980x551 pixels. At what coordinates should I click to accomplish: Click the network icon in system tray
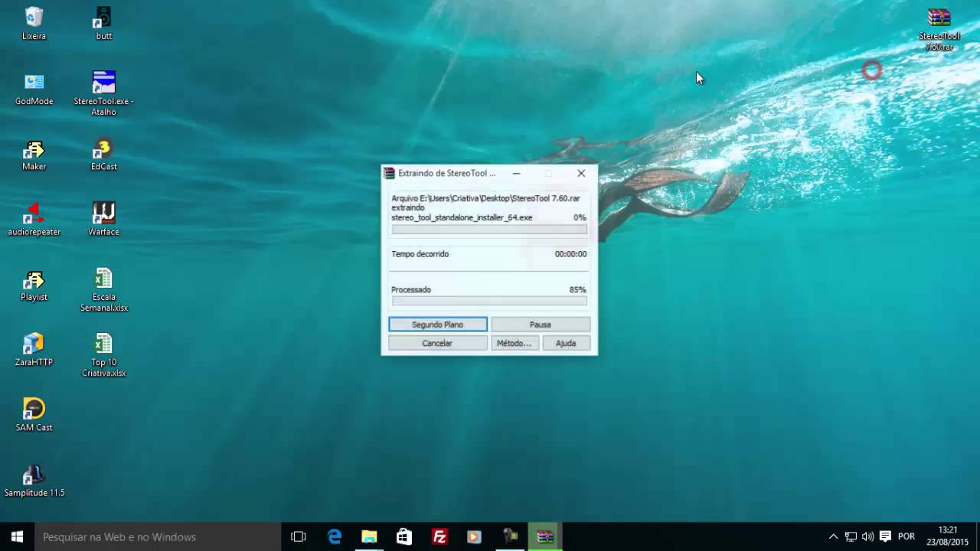pos(851,536)
